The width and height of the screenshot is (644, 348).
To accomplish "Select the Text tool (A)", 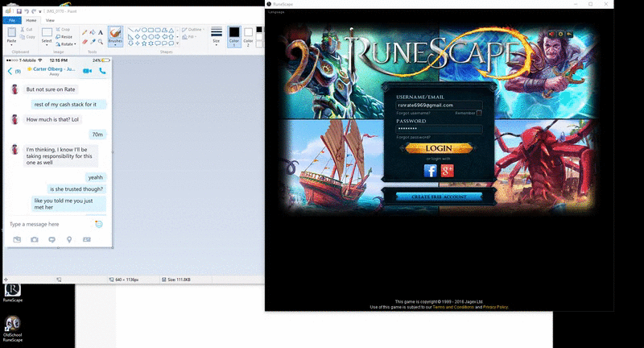I will [100, 32].
